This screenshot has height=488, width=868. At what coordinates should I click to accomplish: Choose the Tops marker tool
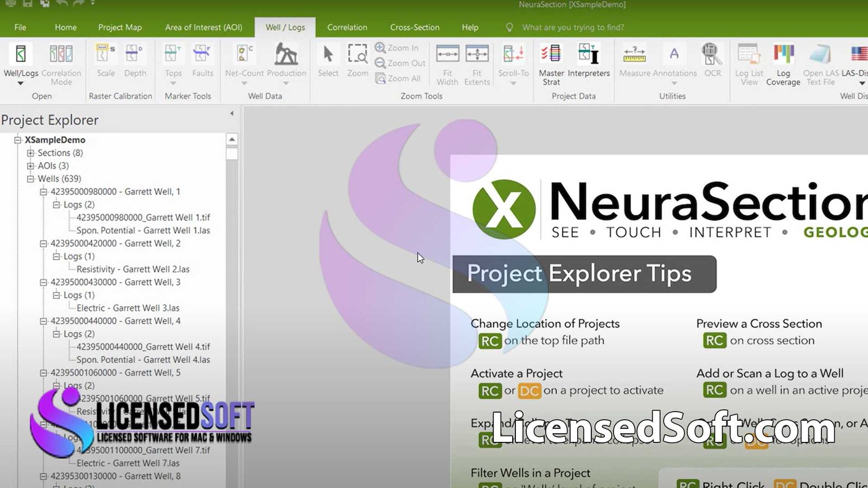[173, 61]
